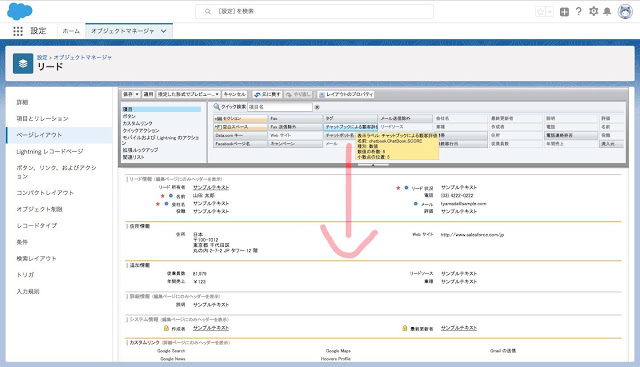The image size is (640, 367).
Task: Open the preview format dropdown
Action: click(188, 94)
